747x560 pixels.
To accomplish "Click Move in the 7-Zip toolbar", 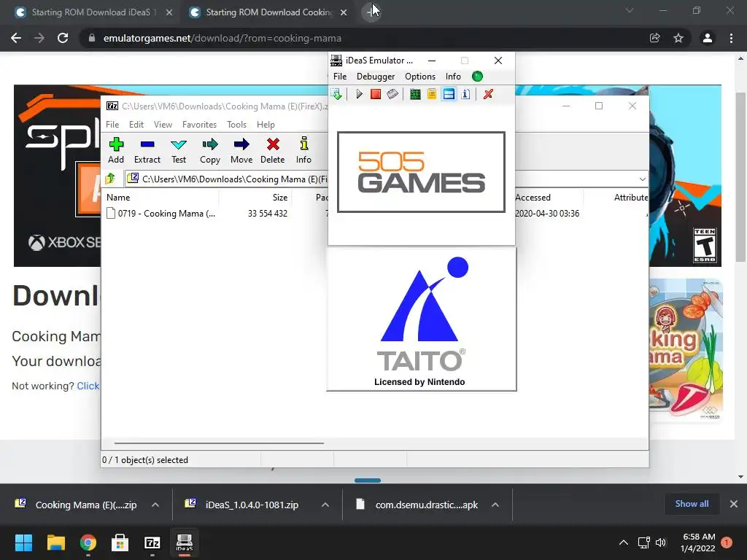I will click(241, 150).
